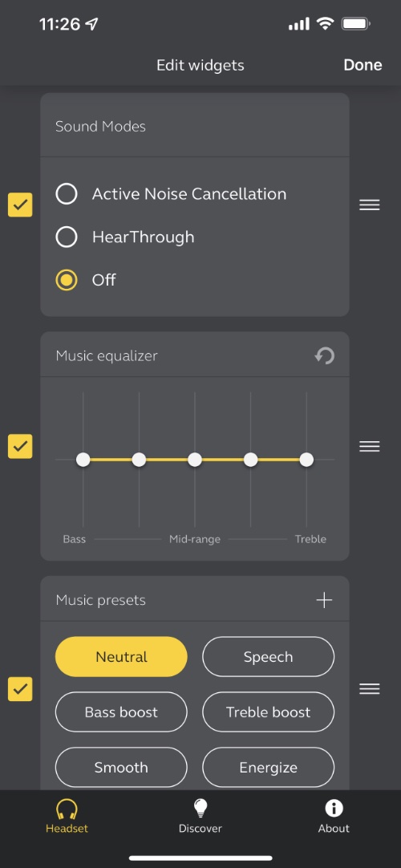Select Active Noise Cancellation mode
401x868 pixels.
coord(172,194)
